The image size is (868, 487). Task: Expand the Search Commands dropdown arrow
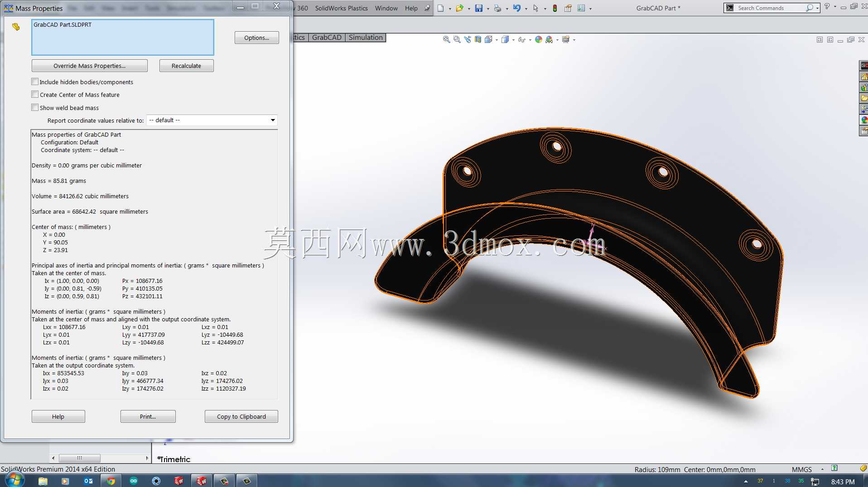tap(817, 8)
